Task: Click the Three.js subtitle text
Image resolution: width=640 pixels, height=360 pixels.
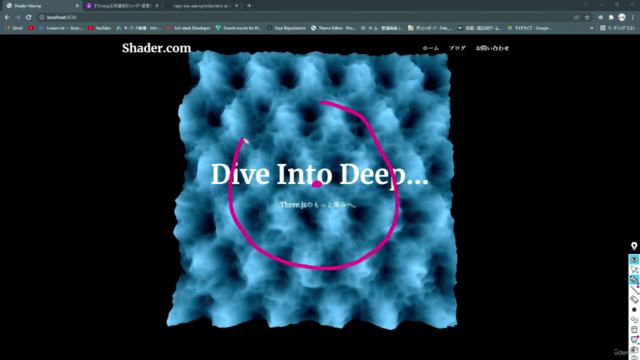Action: [318, 204]
